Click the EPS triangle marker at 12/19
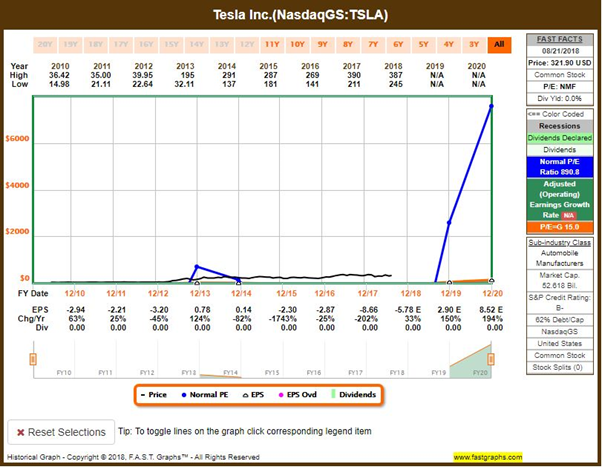 coord(449,282)
